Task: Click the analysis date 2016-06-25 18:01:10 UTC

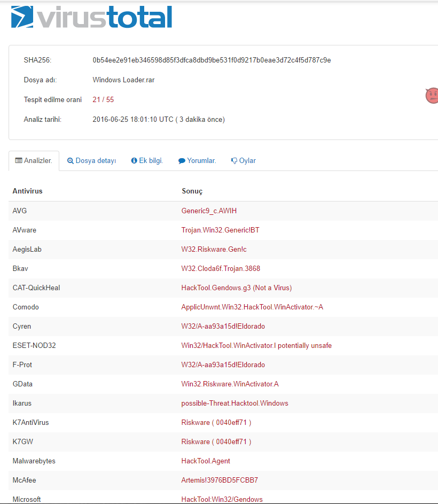Action: point(133,120)
